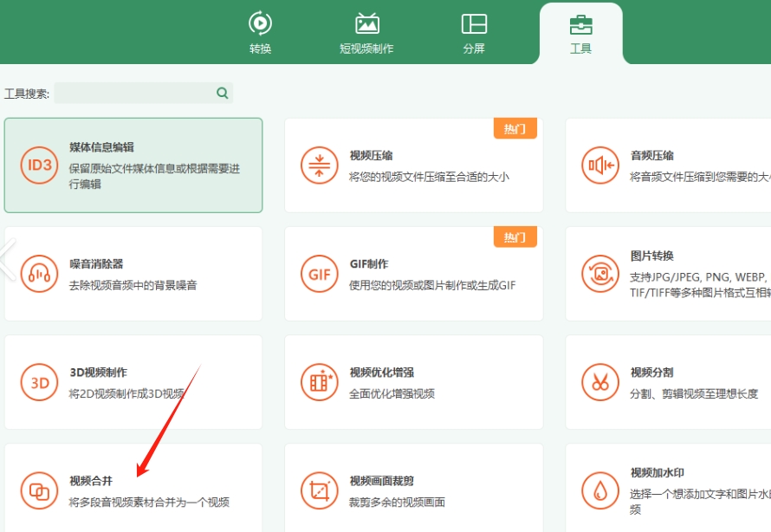Focus the 工具搜索 input field
Image resolution: width=771 pixels, height=532 pixels.
pos(144,93)
